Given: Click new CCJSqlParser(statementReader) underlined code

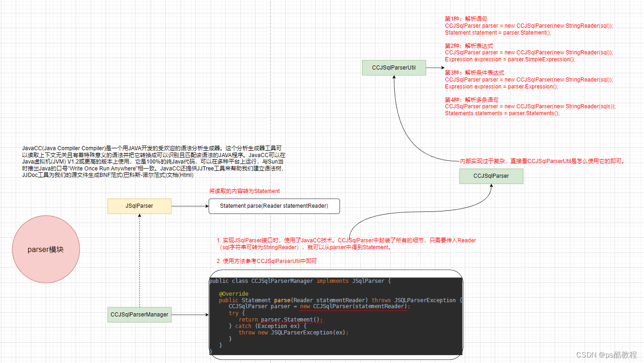Looking at the screenshot, I should click(355, 307).
